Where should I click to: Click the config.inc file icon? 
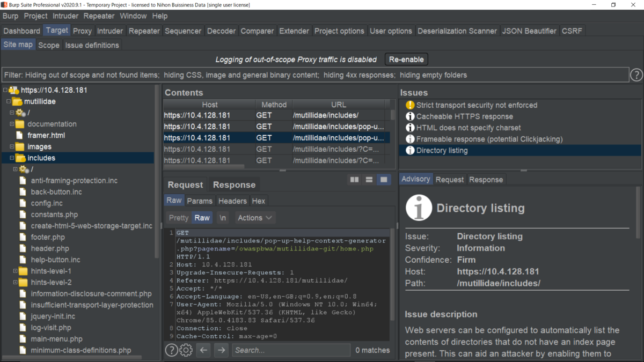(x=23, y=203)
